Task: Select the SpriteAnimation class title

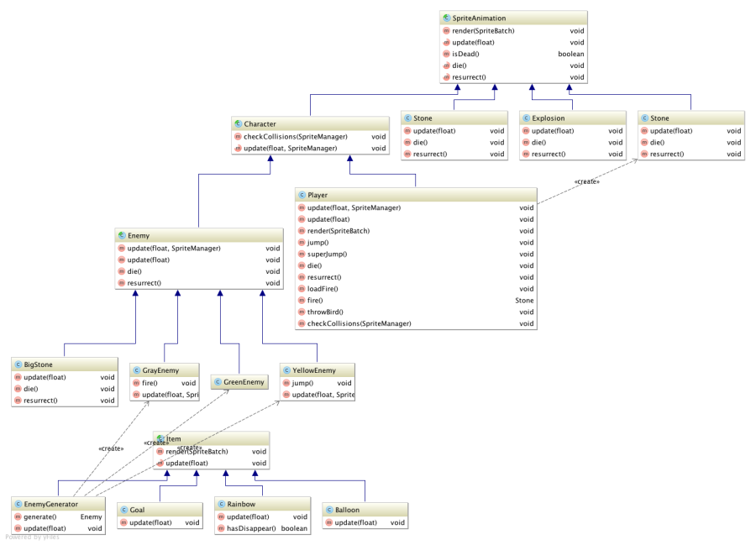Action: pos(479,18)
